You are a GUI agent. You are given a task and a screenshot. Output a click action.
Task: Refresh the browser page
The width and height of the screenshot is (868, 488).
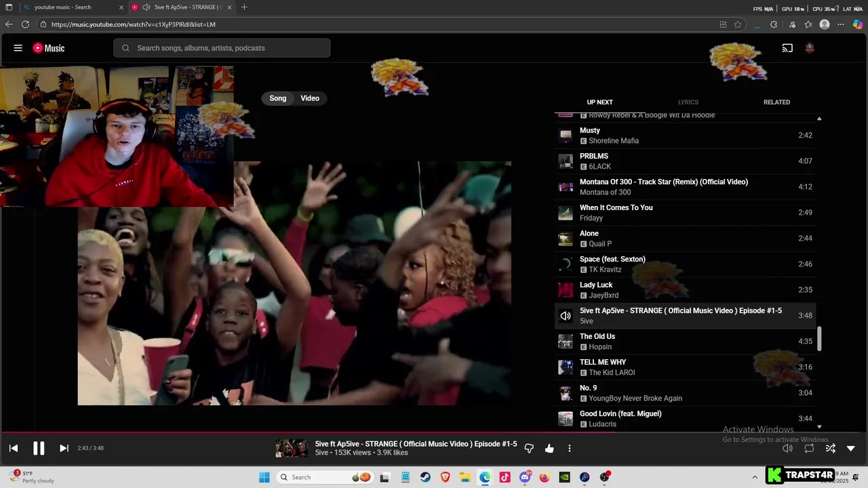click(x=25, y=24)
